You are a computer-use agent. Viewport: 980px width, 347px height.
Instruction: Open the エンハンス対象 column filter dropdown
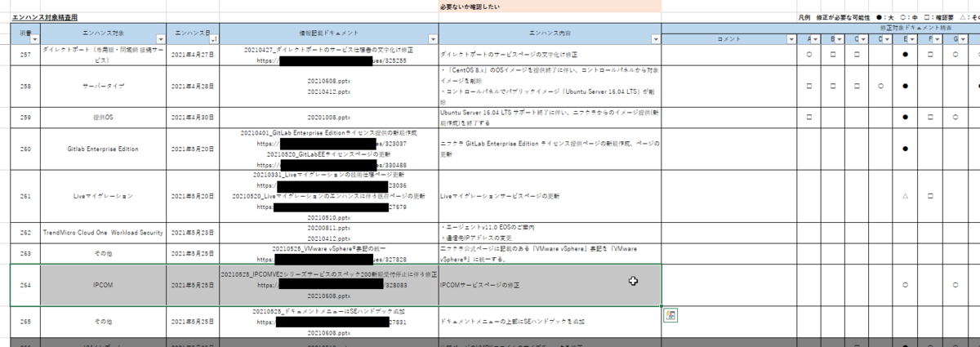tap(159, 38)
